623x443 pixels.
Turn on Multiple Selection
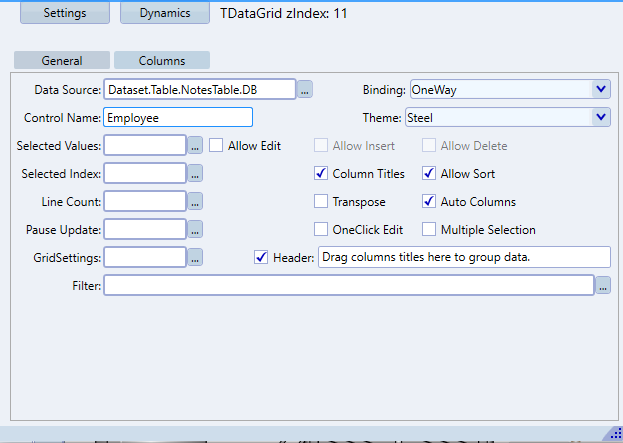[x=429, y=230]
